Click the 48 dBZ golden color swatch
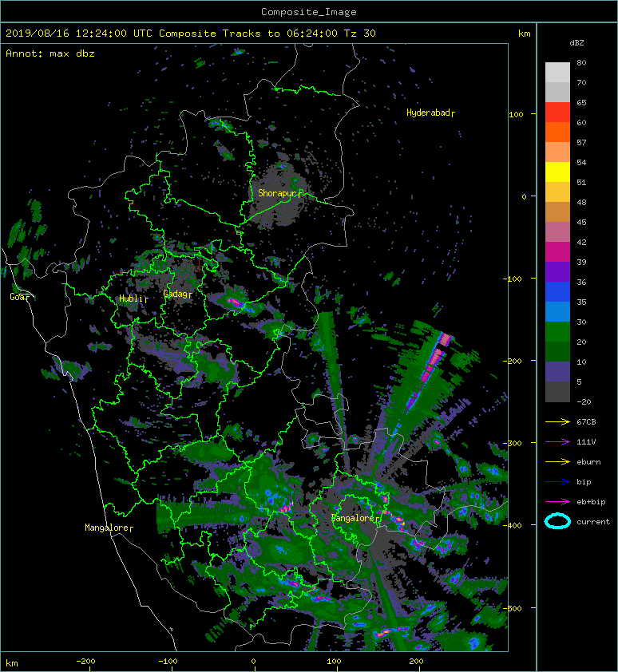The image size is (618, 672). pos(557,192)
